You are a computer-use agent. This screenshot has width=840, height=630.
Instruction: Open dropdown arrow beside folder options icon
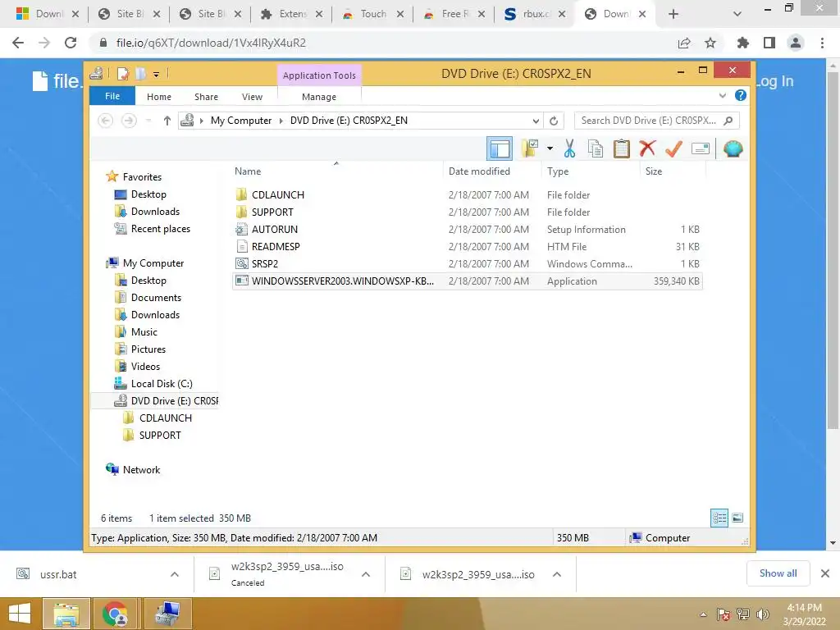point(550,148)
